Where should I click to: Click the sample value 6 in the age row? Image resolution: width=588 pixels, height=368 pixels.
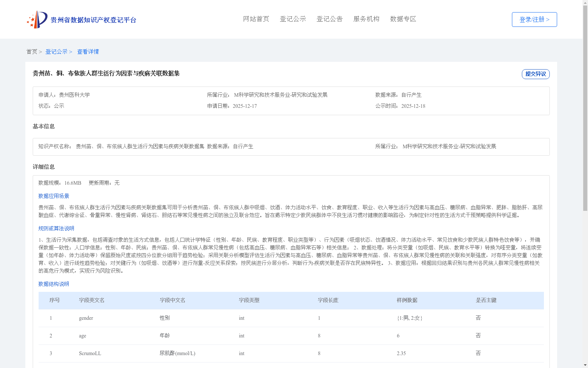click(398, 336)
